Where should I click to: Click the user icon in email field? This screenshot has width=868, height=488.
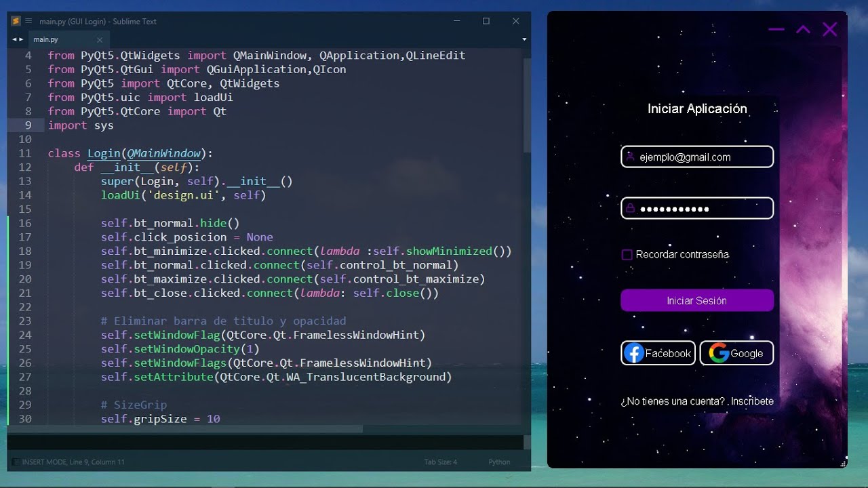(631, 157)
